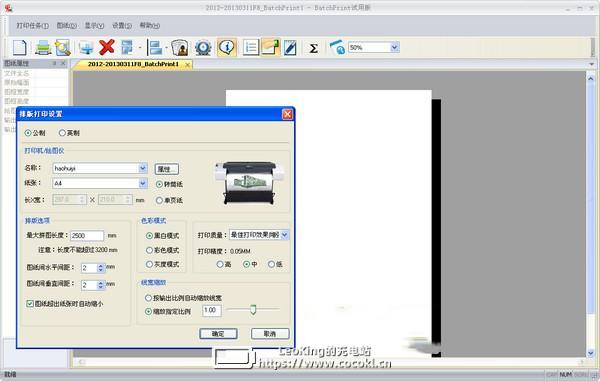Image resolution: width=600 pixels, height=381 pixels.
Task: Click the blue pen edit icon
Action: 290,47
